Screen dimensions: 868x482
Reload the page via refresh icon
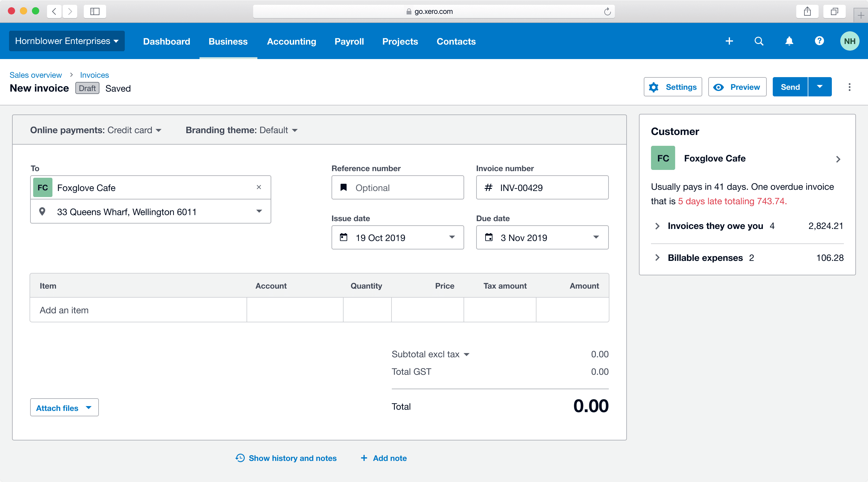[607, 11]
